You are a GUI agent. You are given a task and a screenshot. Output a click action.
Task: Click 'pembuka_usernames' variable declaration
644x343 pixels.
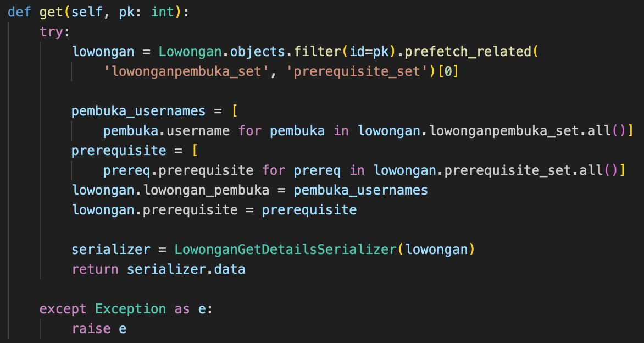[138, 111]
